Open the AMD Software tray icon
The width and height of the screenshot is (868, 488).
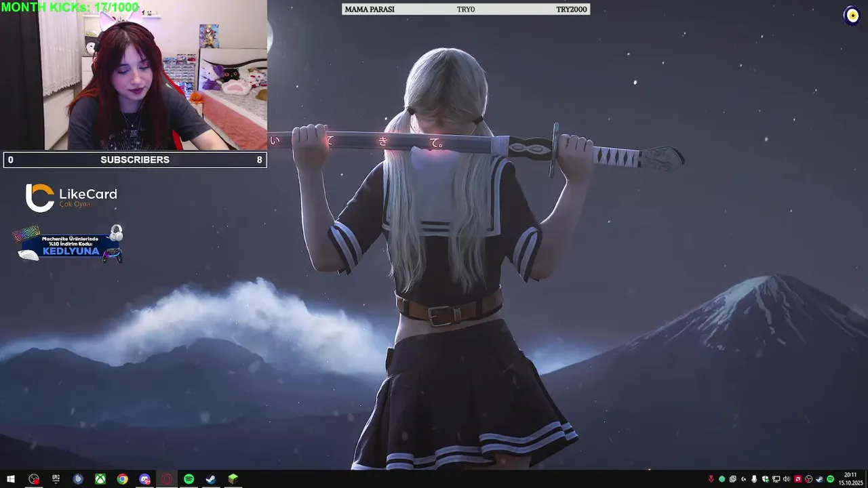click(798, 479)
